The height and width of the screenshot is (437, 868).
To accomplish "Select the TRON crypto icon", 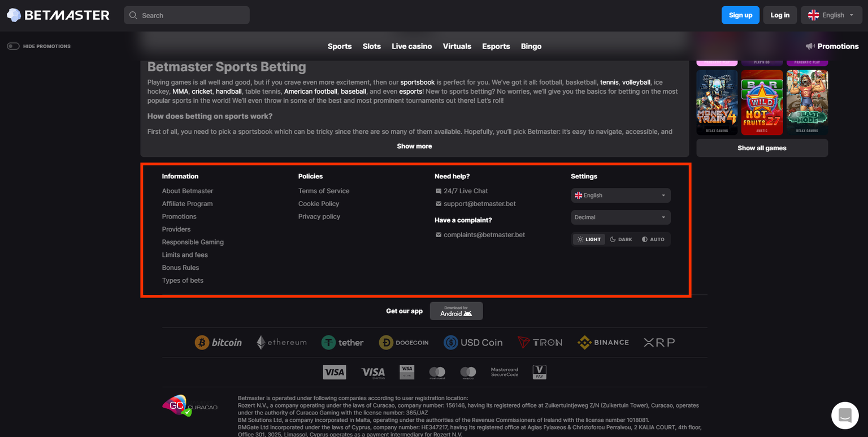I will click(x=540, y=342).
